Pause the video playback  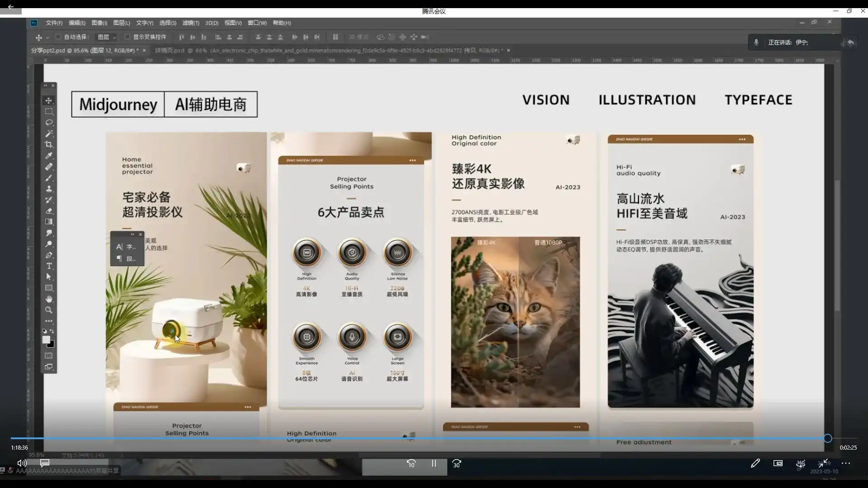(434, 463)
